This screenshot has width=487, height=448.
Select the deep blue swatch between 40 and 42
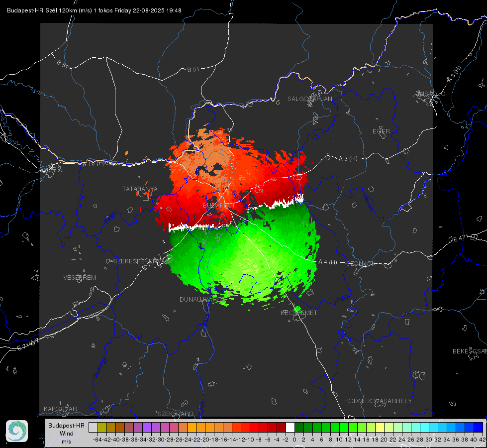coord(479,427)
